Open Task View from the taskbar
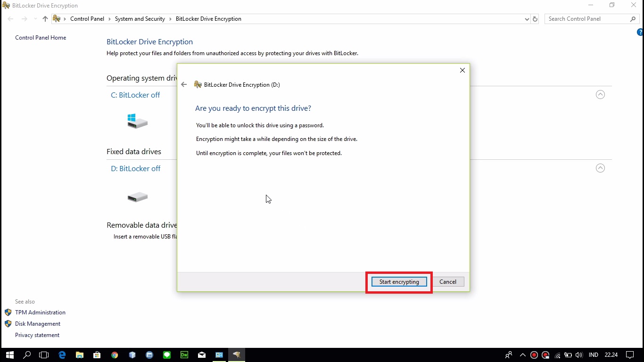The image size is (644, 362). 44,355
